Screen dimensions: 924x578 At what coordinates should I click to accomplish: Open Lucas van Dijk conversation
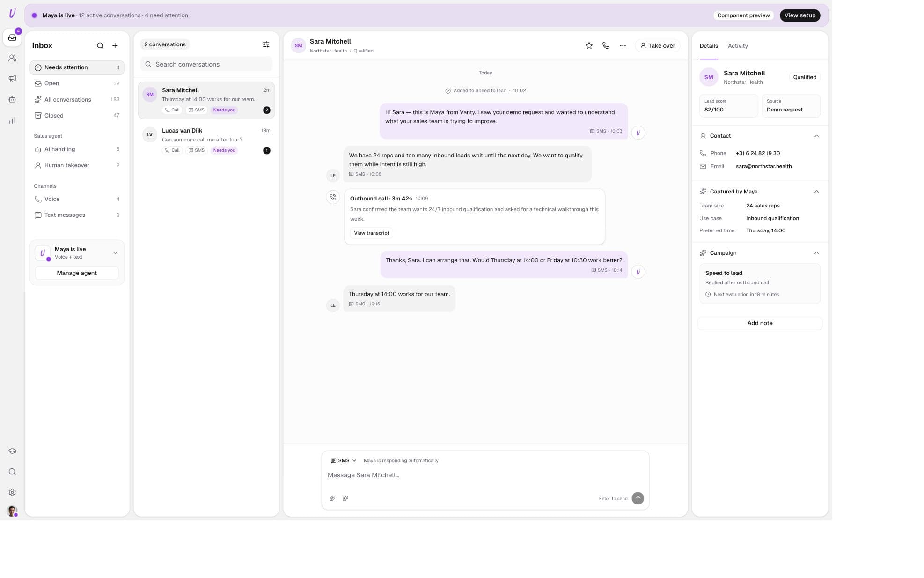point(206,140)
